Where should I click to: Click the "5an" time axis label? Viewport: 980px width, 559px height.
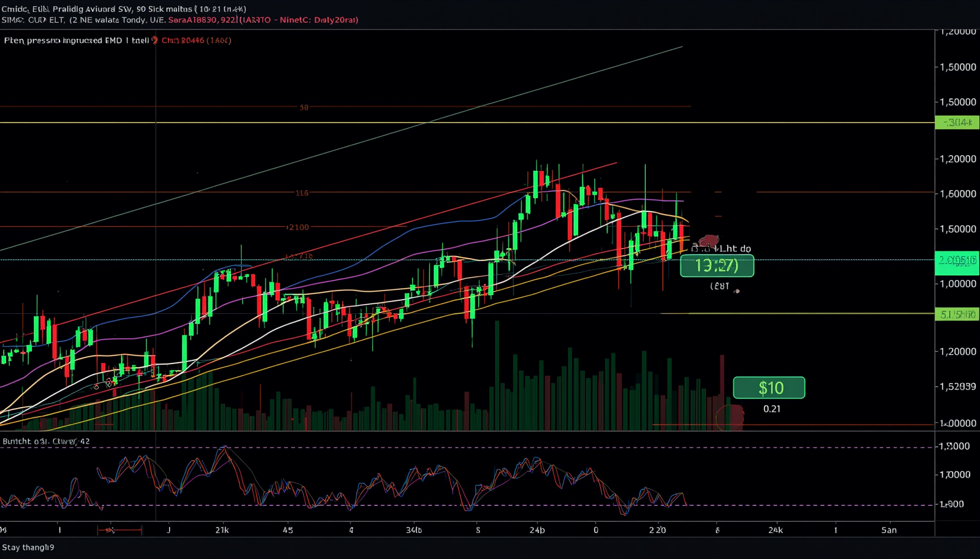click(889, 530)
